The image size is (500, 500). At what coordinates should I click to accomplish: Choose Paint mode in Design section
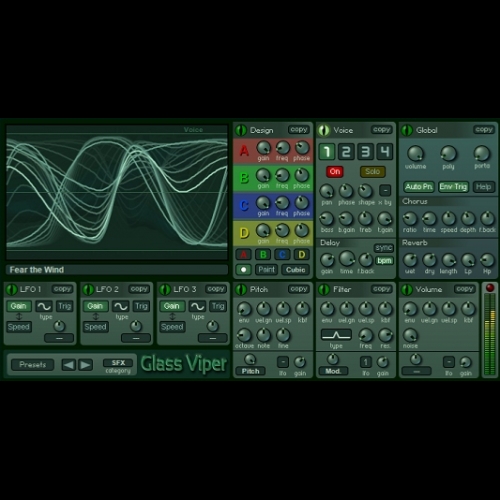click(x=266, y=270)
